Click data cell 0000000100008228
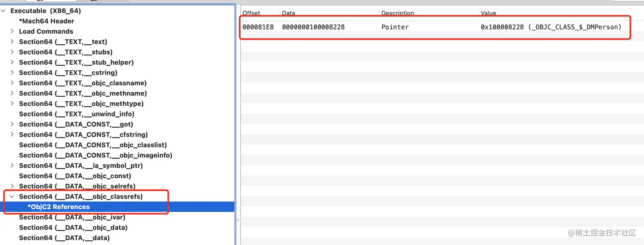644x245 pixels. click(313, 27)
